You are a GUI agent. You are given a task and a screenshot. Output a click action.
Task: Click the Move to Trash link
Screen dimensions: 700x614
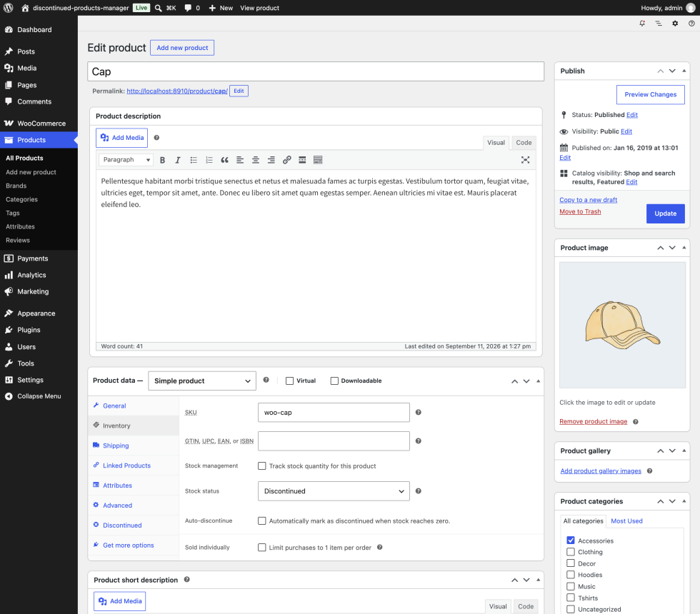(x=580, y=211)
